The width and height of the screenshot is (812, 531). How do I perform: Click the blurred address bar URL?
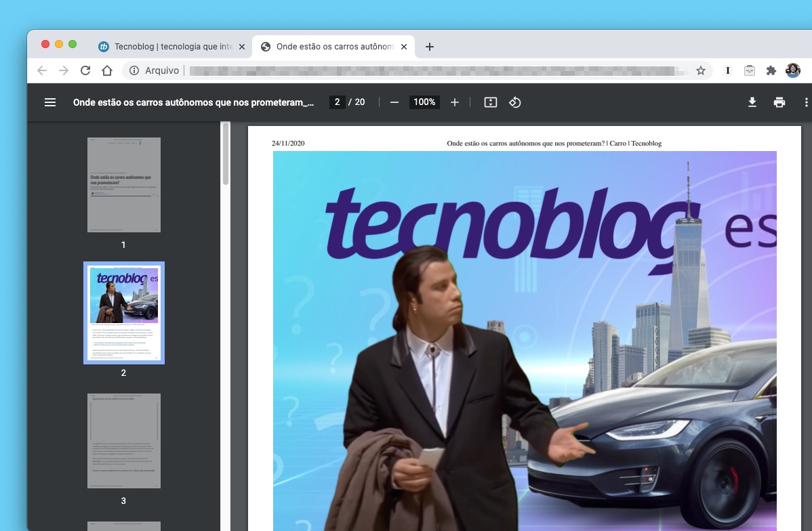tap(439, 70)
